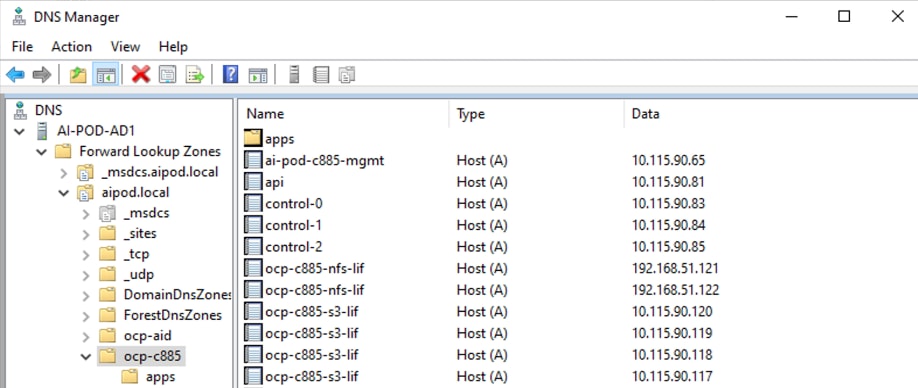Click the api record icon

(x=252, y=182)
